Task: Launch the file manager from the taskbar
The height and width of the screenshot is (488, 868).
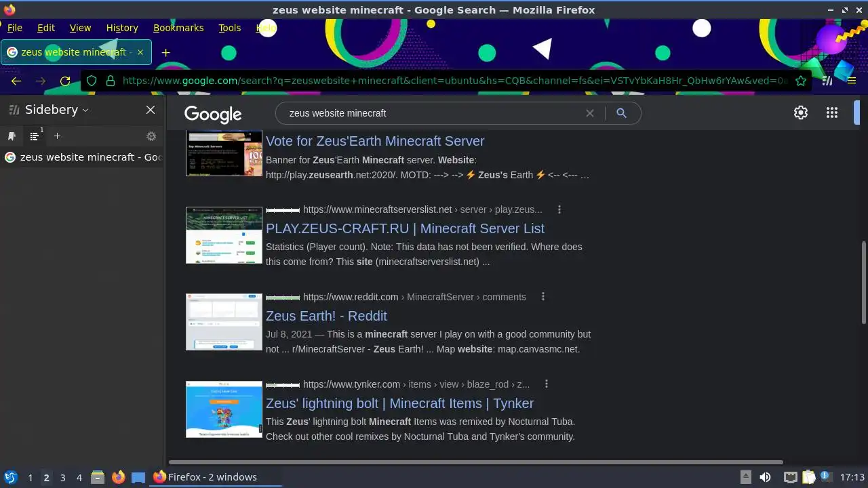Action: point(98,477)
